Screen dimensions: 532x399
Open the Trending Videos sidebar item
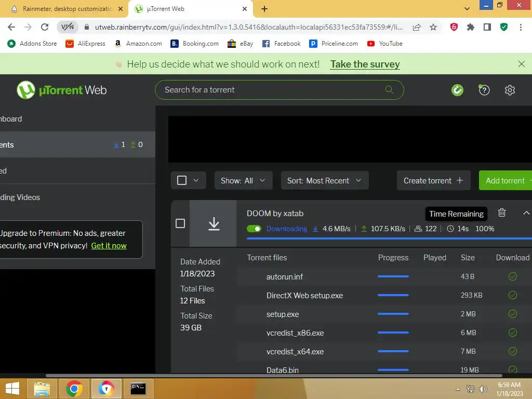78,197
